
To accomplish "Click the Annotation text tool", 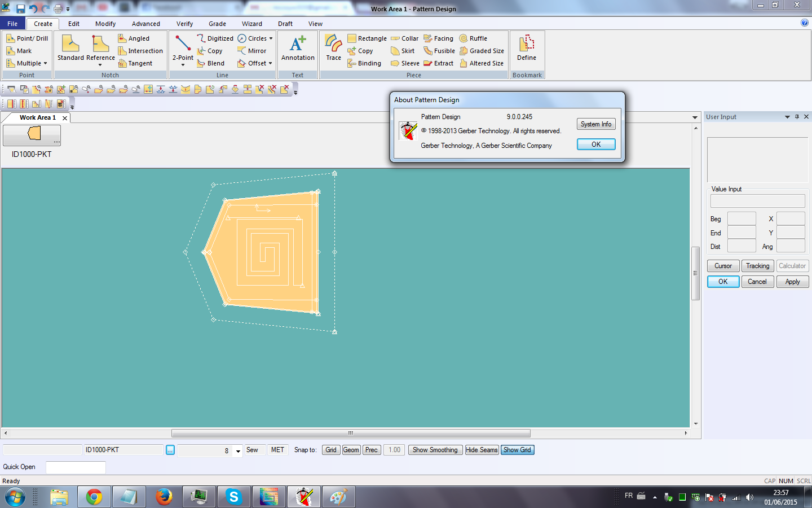I will click(x=298, y=48).
